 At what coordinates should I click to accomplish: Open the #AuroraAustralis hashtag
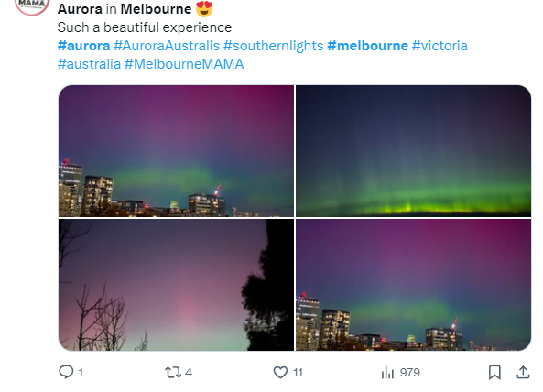167,46
